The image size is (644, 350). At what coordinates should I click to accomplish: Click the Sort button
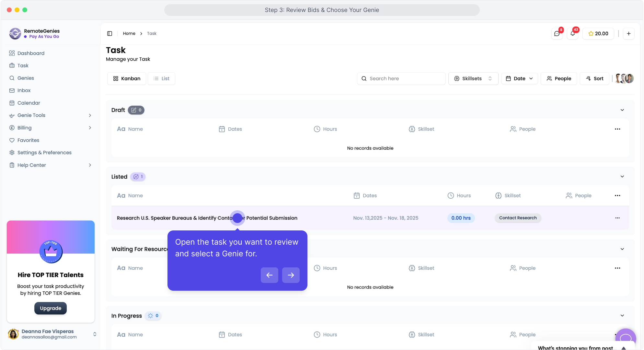point(594,79)
